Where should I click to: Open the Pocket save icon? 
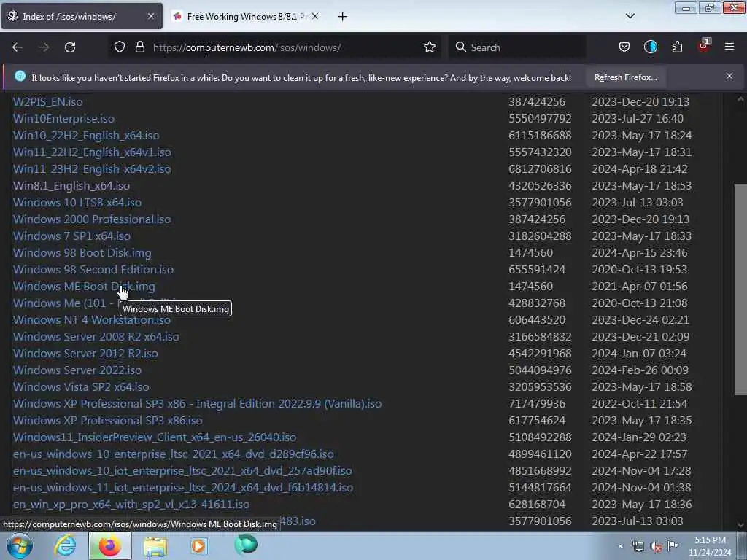(624, 47)
